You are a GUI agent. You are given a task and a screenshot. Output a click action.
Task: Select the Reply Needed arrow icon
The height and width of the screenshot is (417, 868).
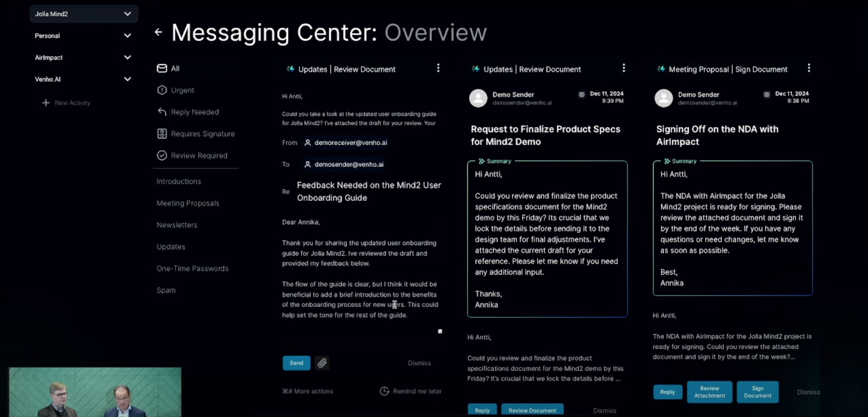coord(162,112)
